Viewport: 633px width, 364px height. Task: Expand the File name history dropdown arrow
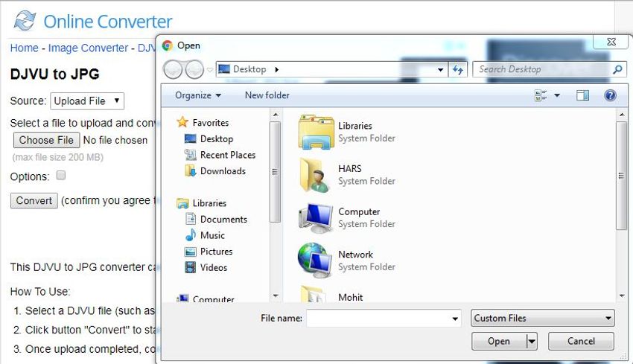pos(455,319)
